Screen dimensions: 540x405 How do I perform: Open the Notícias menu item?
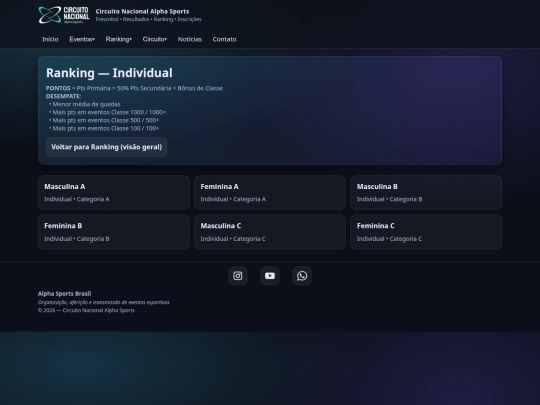pyautogui.click(x=190, y=39)
